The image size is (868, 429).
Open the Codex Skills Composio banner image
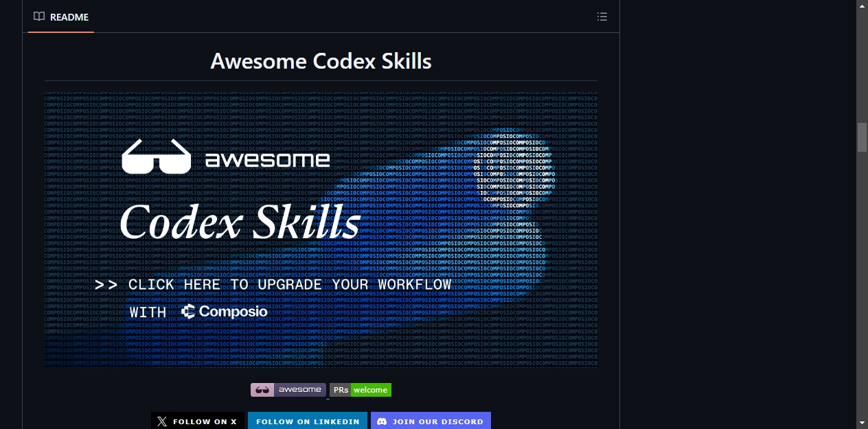click(321, 229)
